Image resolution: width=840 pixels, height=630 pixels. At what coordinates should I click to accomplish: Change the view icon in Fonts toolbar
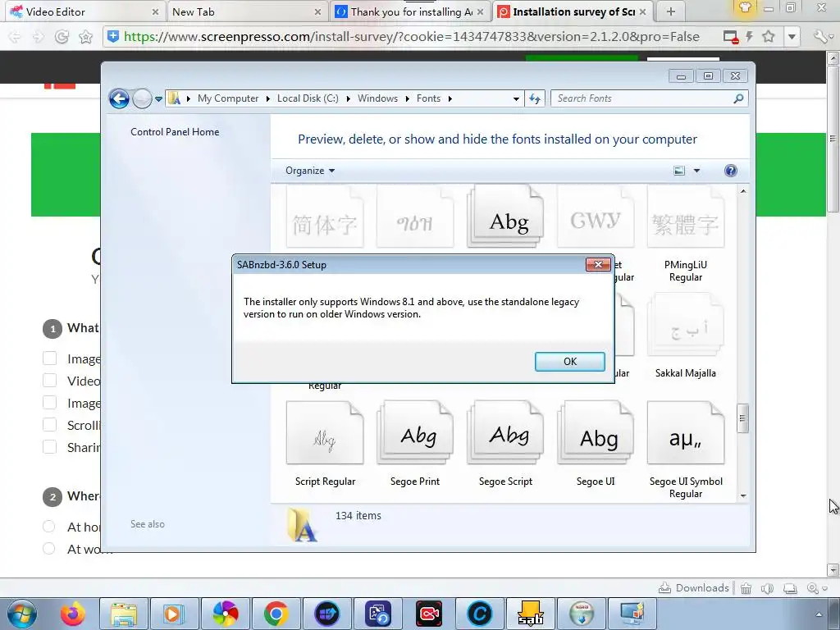click(x=679, y=171)
